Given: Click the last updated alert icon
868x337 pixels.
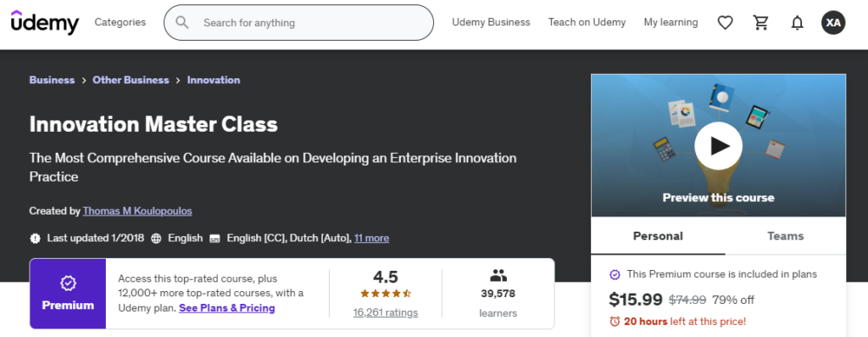Looking at the screenshot, I should [36, 239].
